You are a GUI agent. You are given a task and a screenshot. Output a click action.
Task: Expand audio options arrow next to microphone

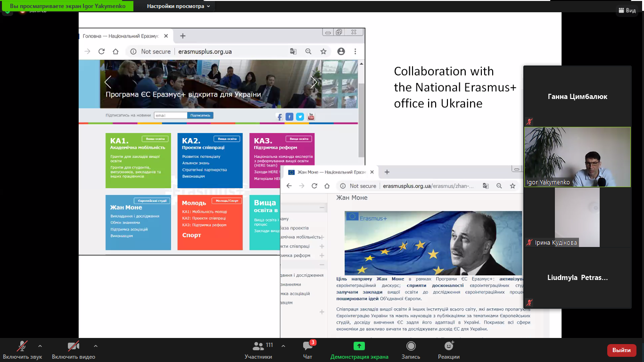(40, 346)
